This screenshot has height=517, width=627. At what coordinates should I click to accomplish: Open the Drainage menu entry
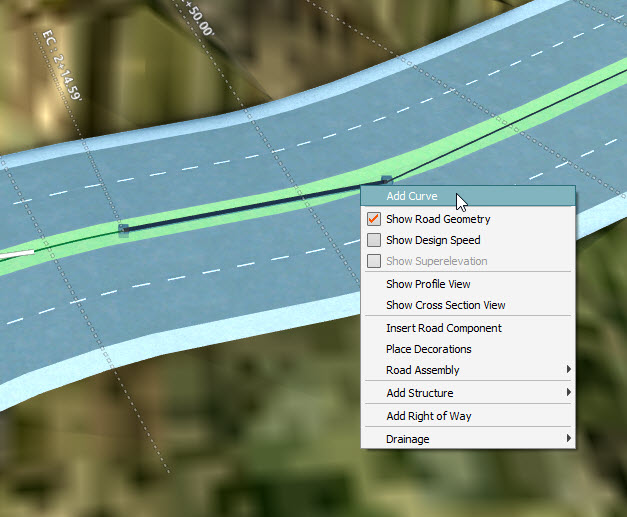pos(468,439)
